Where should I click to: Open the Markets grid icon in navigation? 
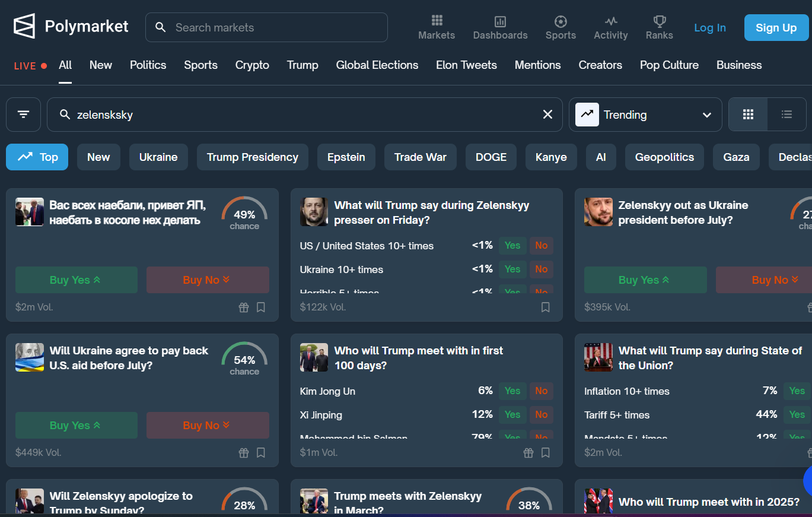[x=437, y=21]
